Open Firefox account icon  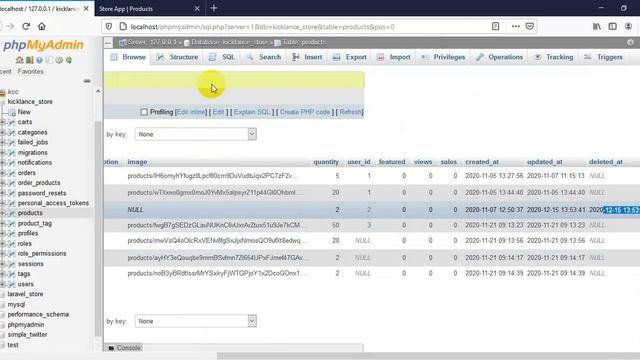click(628, 27)
